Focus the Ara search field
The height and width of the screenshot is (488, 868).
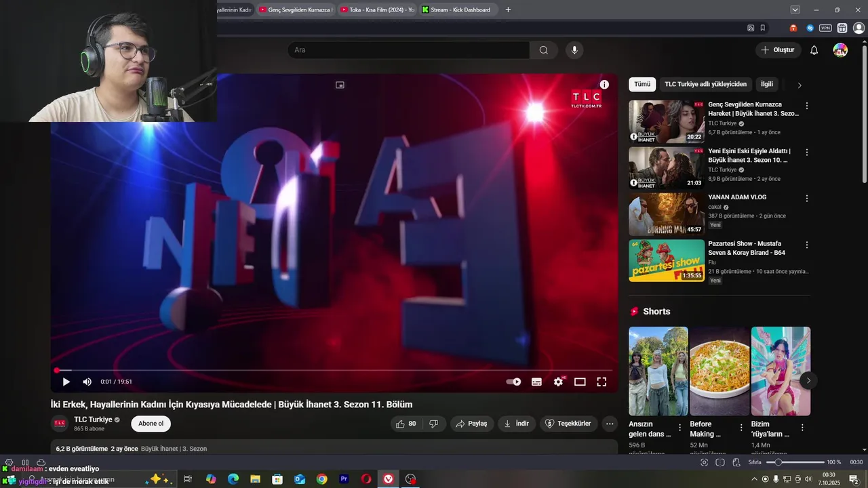(408, 50)
